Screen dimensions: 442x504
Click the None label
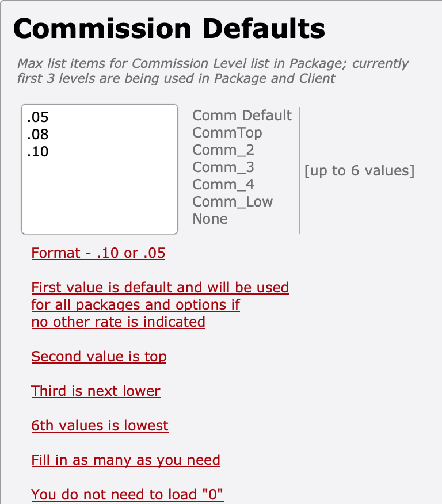tap(210, 219)
